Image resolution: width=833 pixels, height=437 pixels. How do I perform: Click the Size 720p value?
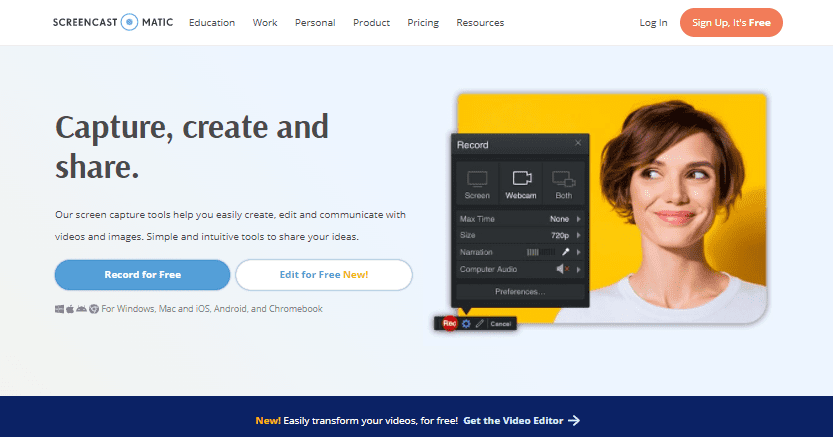coord(560,235)
